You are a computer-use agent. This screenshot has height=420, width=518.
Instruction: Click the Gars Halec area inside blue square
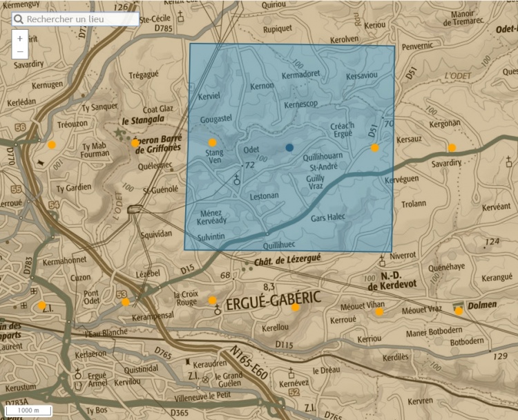327,218
